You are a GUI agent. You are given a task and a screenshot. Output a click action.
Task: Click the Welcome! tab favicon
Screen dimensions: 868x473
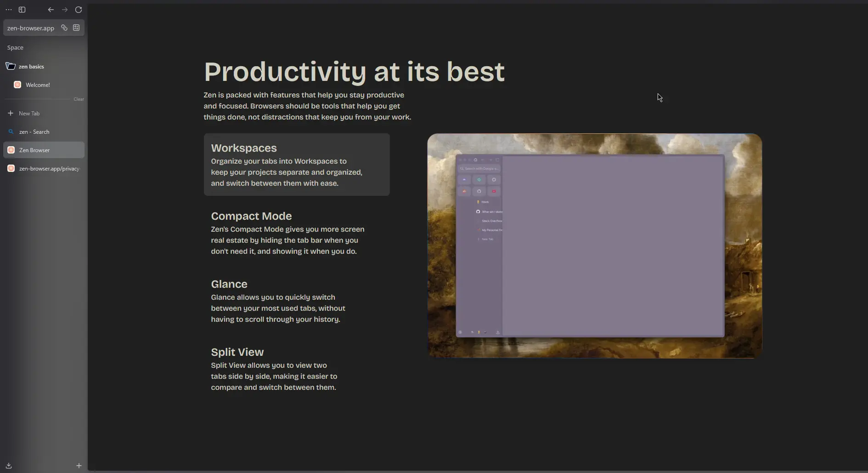click(17, 85)
